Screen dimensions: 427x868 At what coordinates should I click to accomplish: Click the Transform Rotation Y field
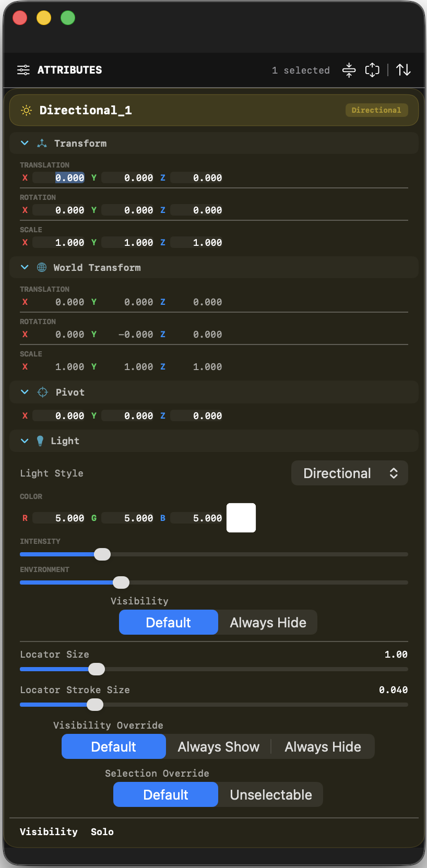click(x=128, y=210)
